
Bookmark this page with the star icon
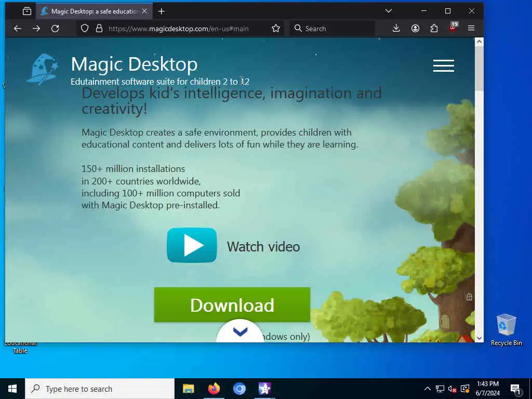point(276,29)
